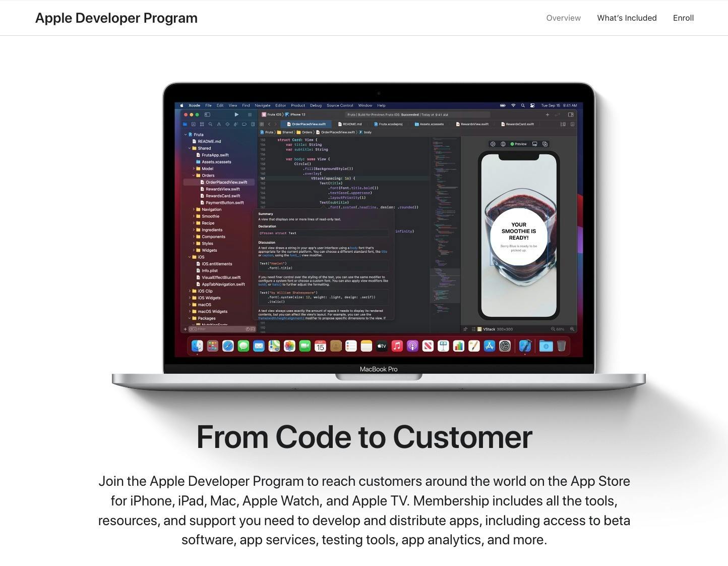
Task: Open App Store from the Dock
Action: pos(489,346)
